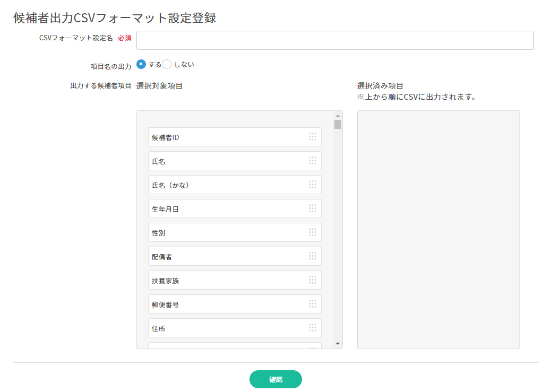Select the 生年月日 item label
Screen dimensions: 552x392
point(166,209)
